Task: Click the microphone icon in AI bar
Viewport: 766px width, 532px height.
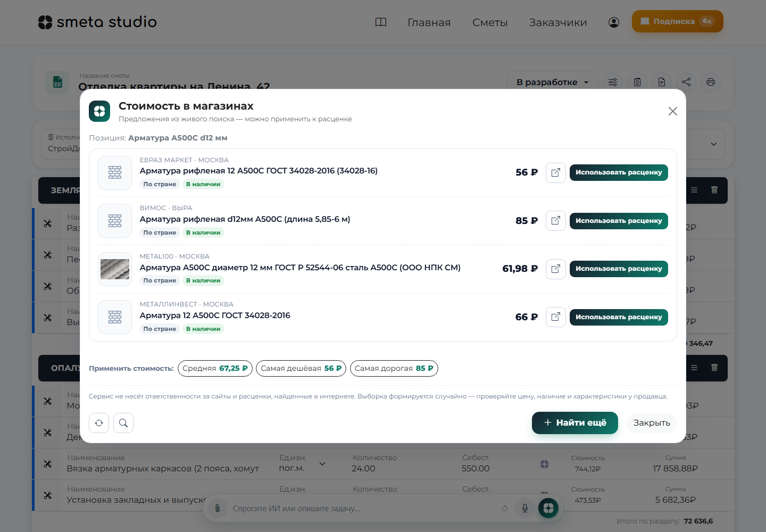Action: [525, 508]
